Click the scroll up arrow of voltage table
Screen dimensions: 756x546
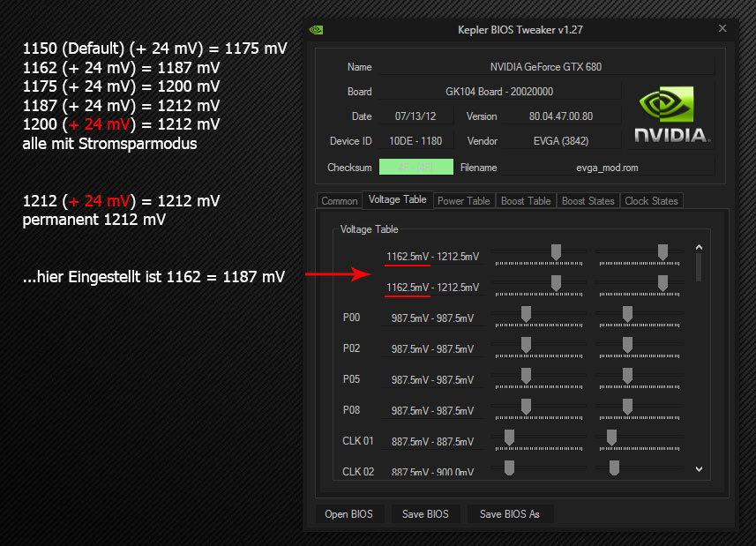(x=700, y=247)
